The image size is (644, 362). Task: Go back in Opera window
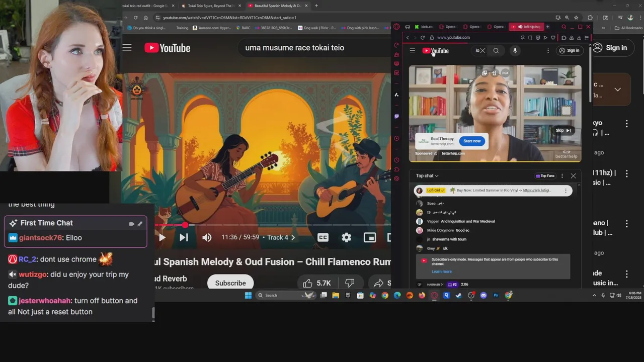[408, 37]
